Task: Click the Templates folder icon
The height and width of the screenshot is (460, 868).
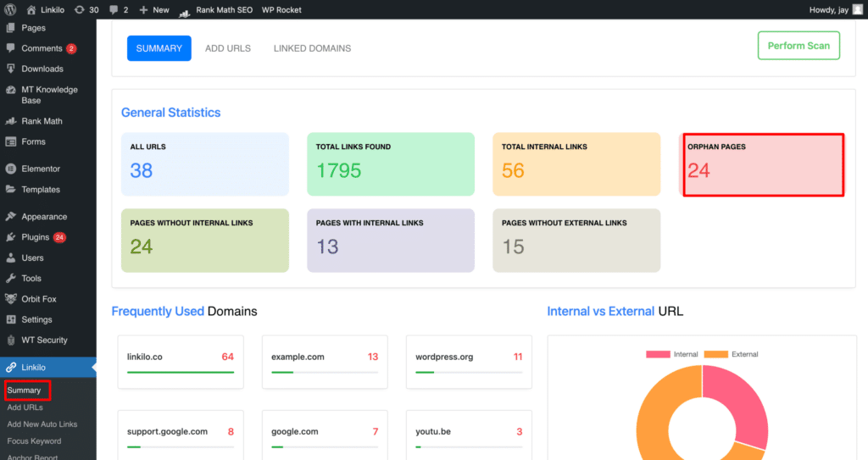Action: pos(10,189)
